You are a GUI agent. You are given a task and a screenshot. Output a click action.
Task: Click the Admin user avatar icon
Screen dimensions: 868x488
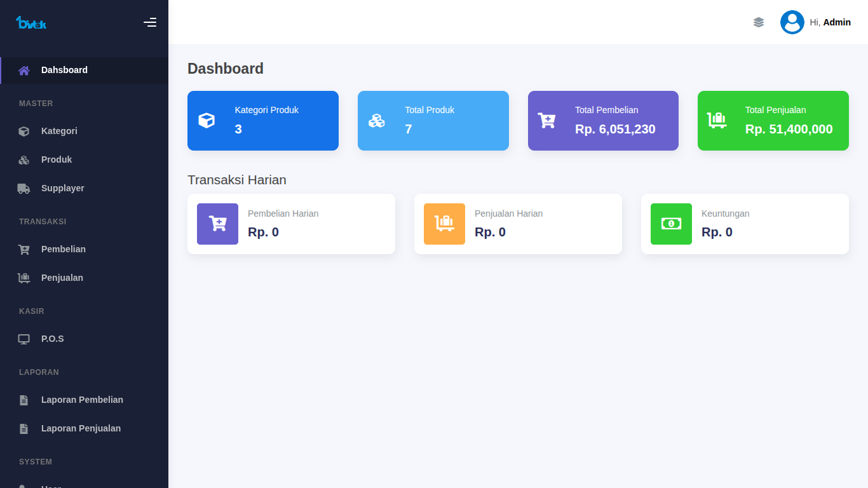click(792, 22)
